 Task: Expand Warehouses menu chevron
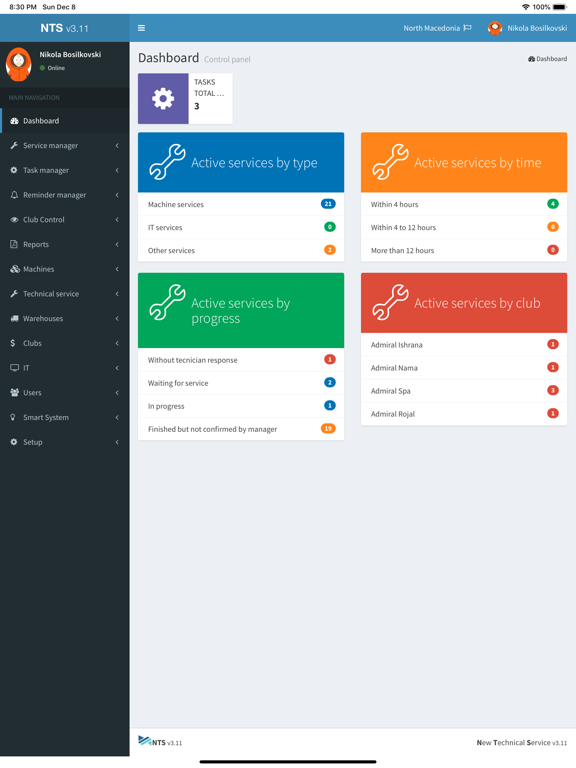click(117, 318)
